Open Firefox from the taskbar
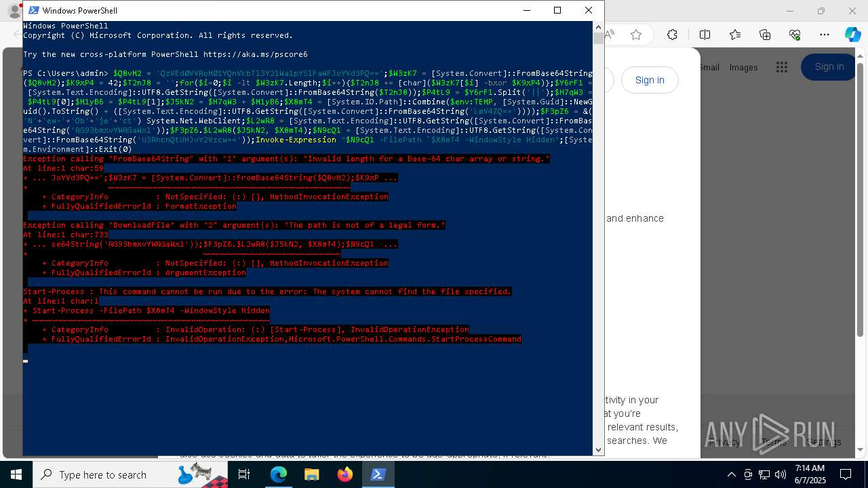Screen dimensions: 868x488 (x=344, y=474)
